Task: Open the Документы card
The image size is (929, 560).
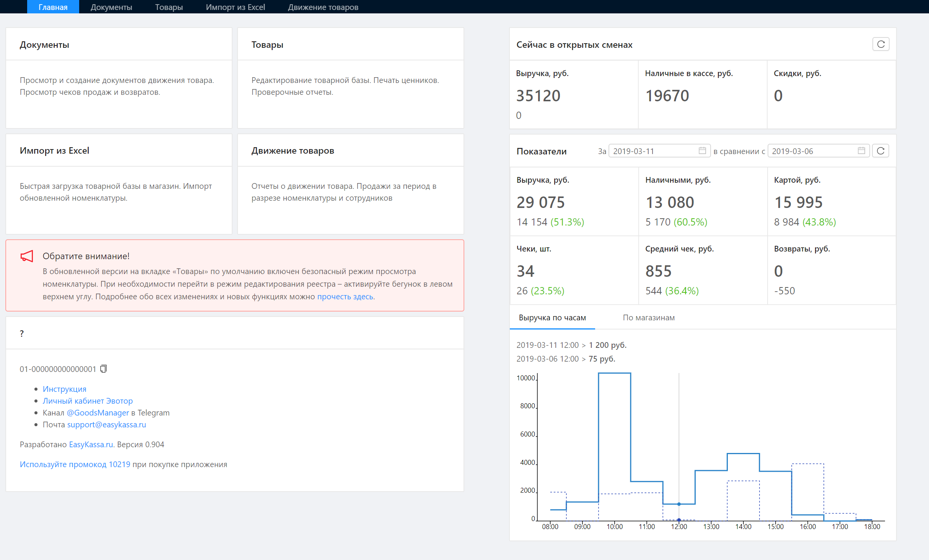Action: pyautogui.click(x=119, y=78)
